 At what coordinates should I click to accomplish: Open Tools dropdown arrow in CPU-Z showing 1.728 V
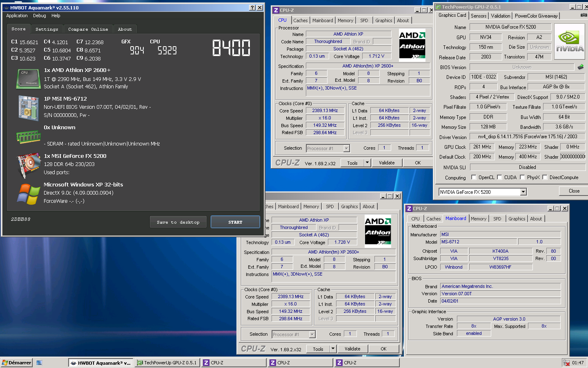[x=333, y=349]
